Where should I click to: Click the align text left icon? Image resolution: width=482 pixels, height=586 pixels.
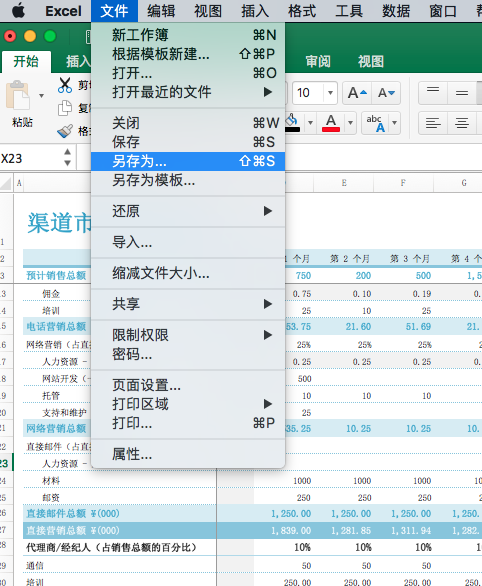(433, 123)
